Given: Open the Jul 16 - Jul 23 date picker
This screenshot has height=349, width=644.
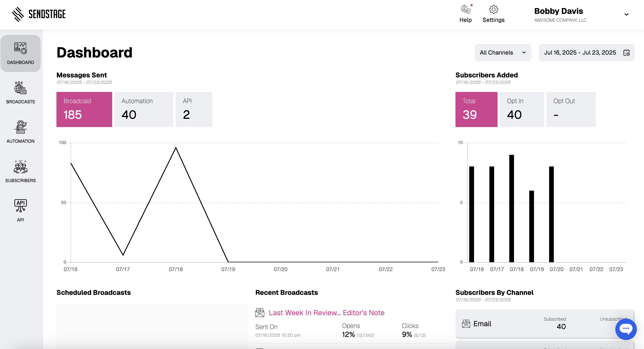Looking at the screenshot, I should (580, 53).
